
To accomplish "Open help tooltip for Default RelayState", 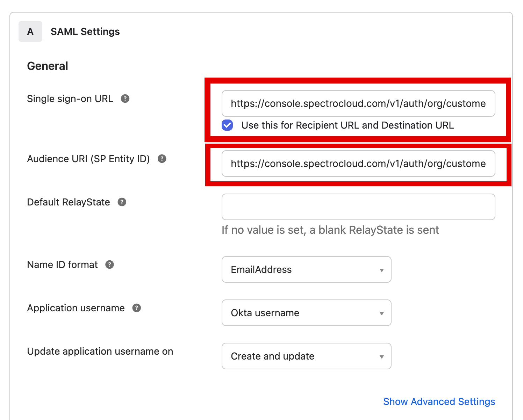I will [122, 202].
